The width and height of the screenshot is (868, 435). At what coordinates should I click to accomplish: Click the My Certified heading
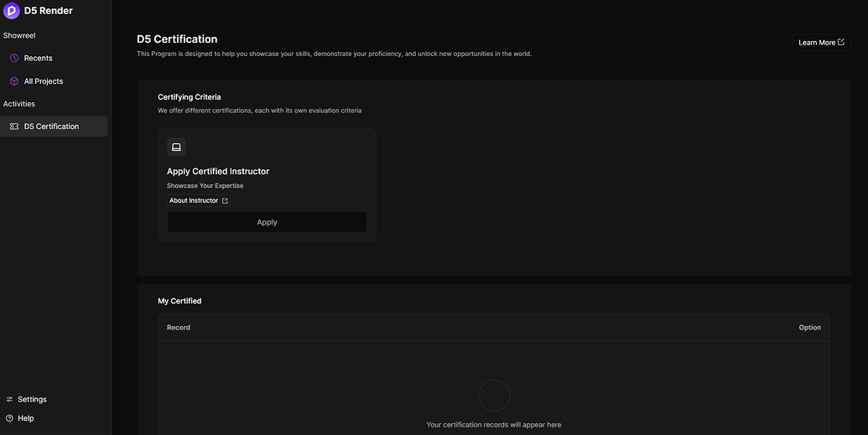pos(179,301)
